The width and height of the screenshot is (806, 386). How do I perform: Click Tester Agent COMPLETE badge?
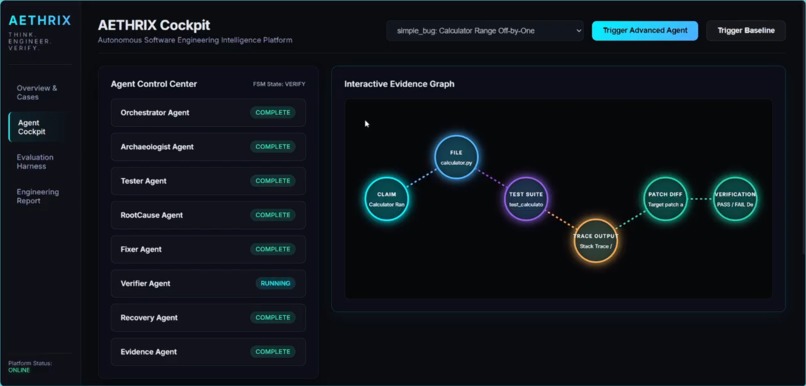point(273,181)
